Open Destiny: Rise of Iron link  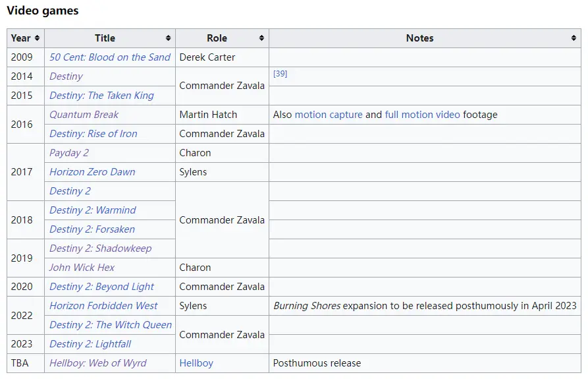click(94, 134)
